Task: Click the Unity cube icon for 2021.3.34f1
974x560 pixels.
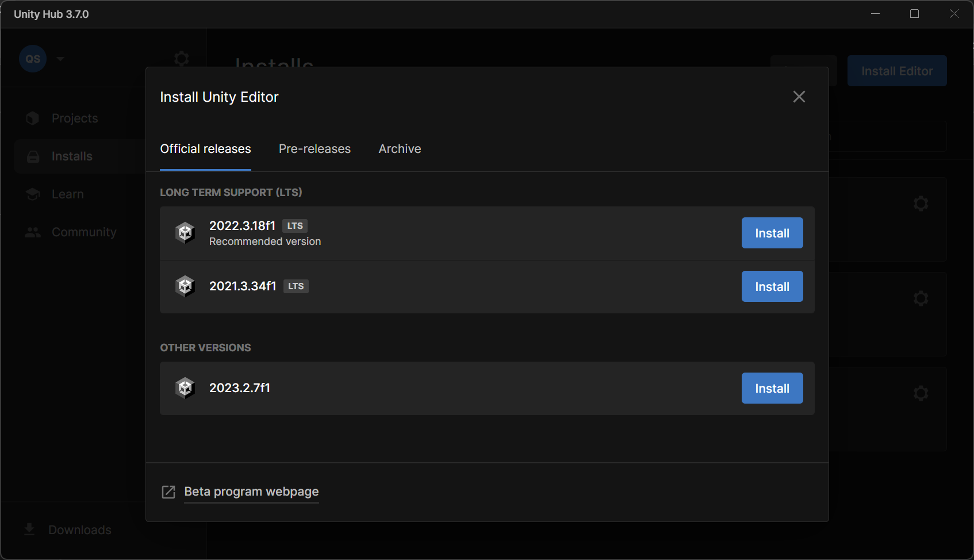Action: (x=185, y=286)
